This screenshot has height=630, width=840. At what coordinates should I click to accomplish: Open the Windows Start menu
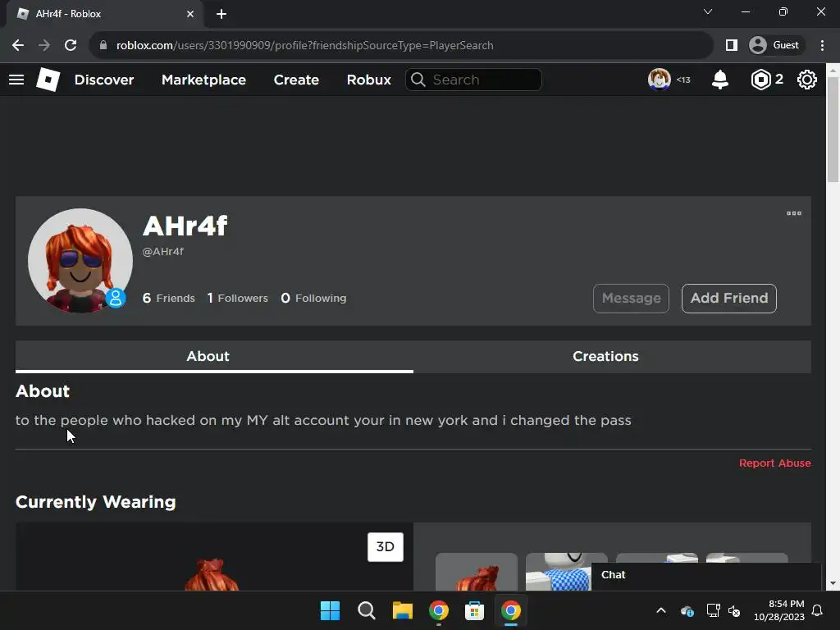(330, 610)
